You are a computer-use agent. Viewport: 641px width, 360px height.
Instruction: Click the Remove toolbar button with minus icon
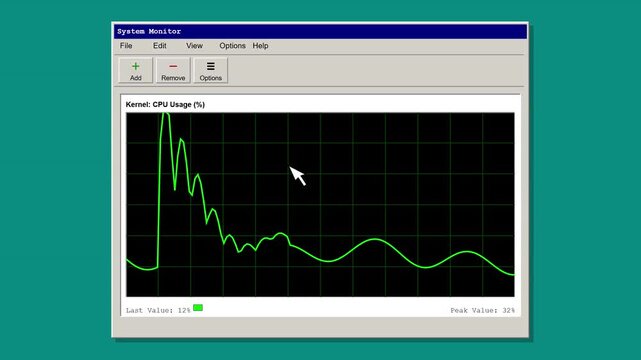click(173, 71)
